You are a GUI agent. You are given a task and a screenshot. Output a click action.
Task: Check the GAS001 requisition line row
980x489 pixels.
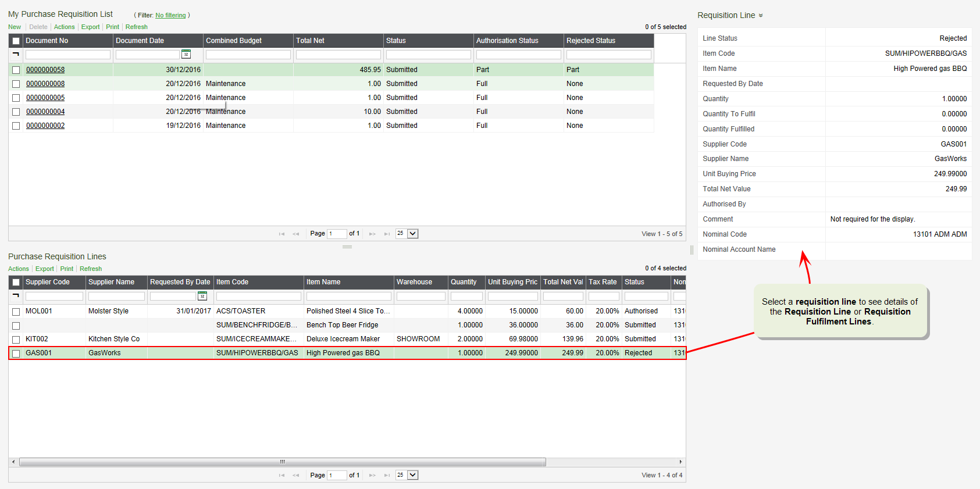click(x=16, y=354)
